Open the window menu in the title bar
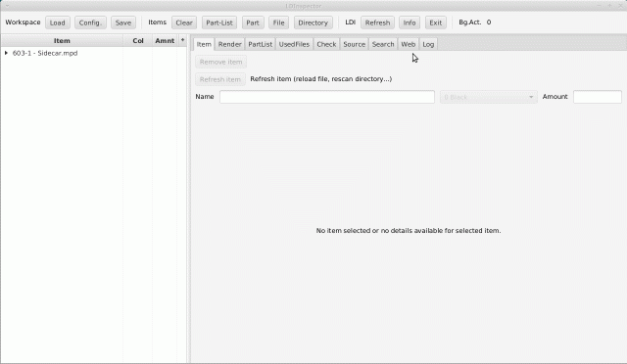The height and width of the screenshot is (364, 627). pos(7,6)
